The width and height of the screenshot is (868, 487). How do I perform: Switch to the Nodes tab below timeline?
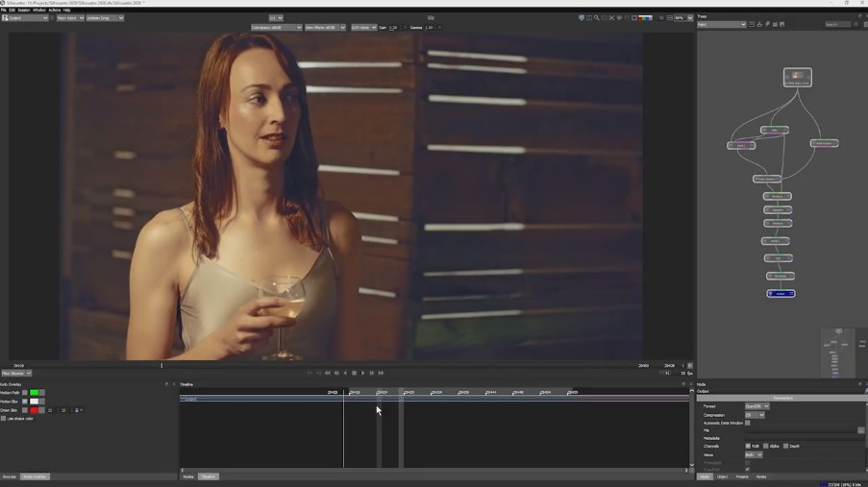[188, 476]
